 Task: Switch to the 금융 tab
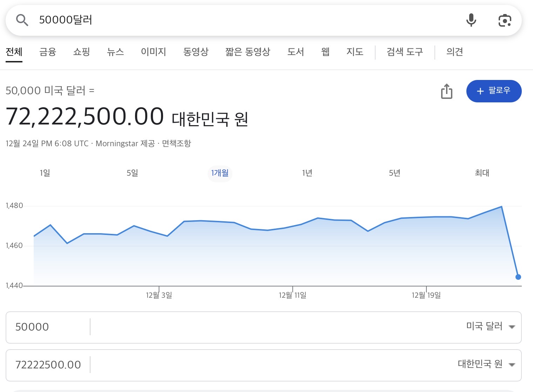point(48,52)
